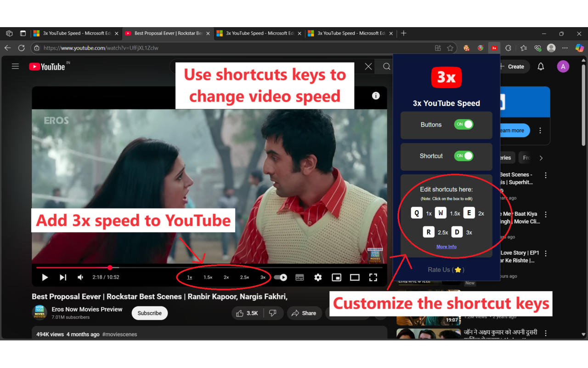588x368 pixels.
Task: Open the #moviescenes hashtag
Action: [119, 334]
